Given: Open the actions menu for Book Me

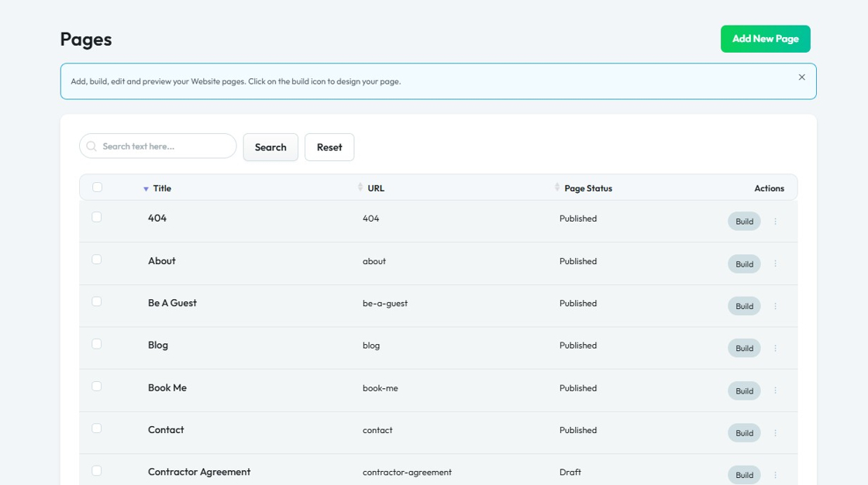Looking at the screenshot, I should pos(775,390).
